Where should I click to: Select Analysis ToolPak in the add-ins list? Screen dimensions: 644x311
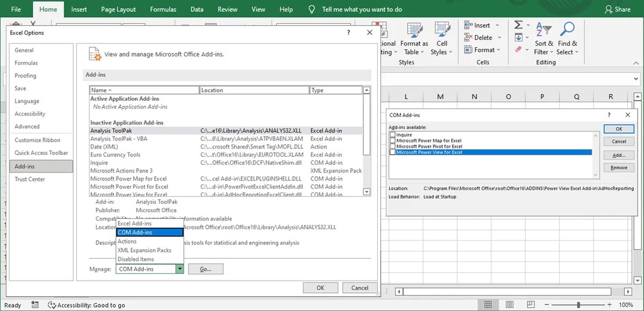113,130
